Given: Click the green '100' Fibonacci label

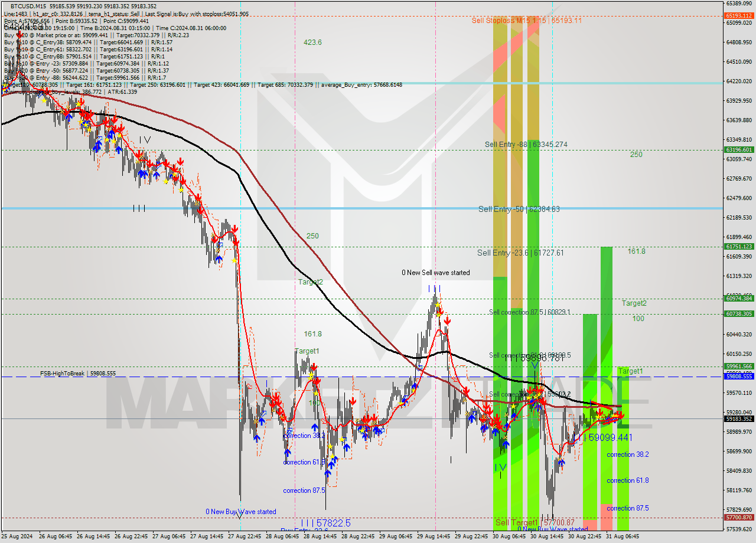Looking at the screenshot, I should 638,318.
